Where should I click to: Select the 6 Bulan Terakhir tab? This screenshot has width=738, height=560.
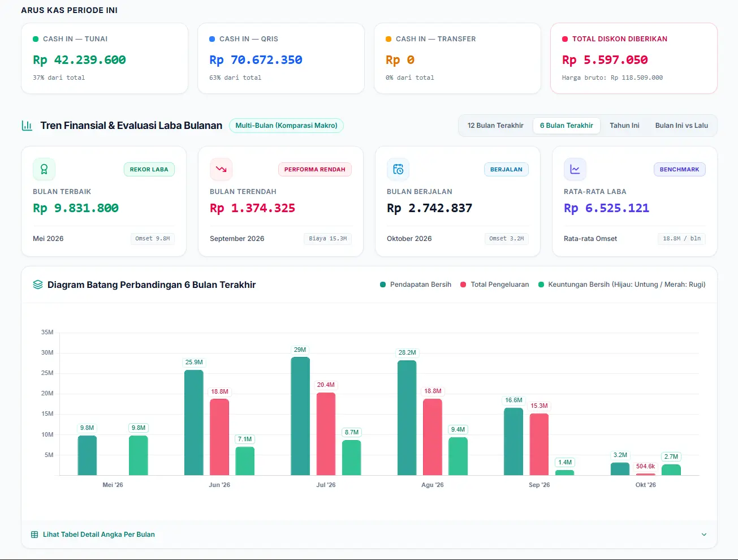pyautogui.click(x=567, y=126)
